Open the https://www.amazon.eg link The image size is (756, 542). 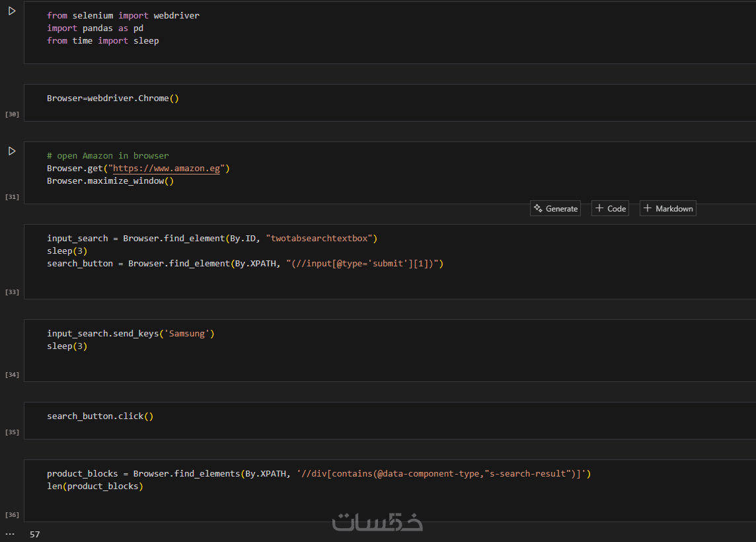click(167, 169)
